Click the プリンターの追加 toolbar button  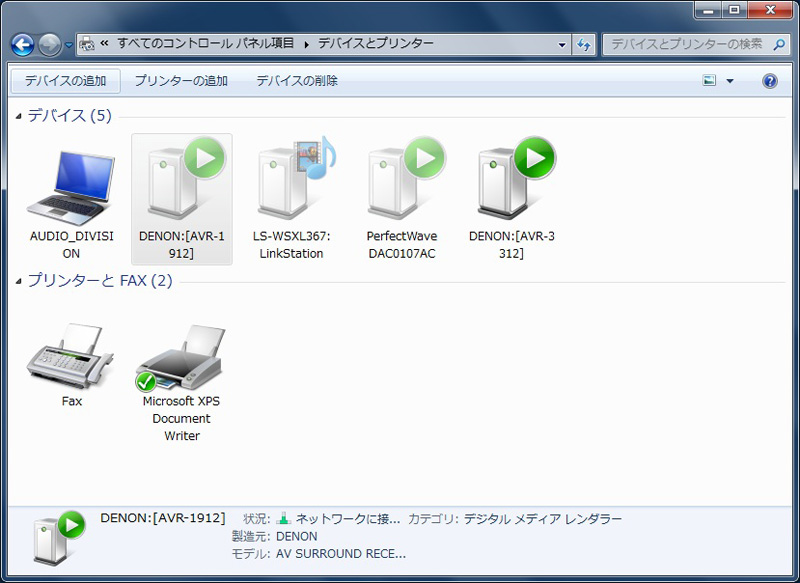[181, 81]
